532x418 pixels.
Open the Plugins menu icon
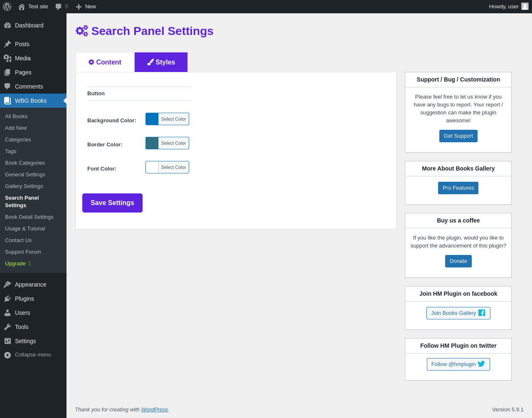(7, 299)
